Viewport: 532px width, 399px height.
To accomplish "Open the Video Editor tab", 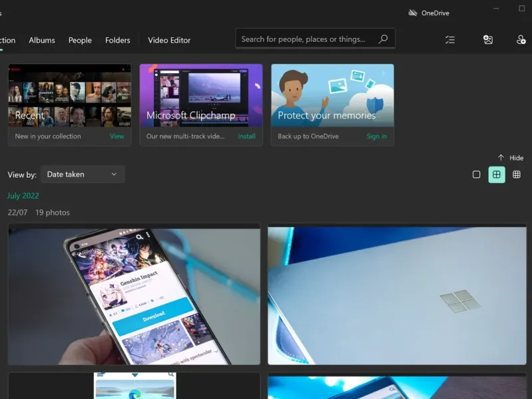I will (x=169, y=41).
